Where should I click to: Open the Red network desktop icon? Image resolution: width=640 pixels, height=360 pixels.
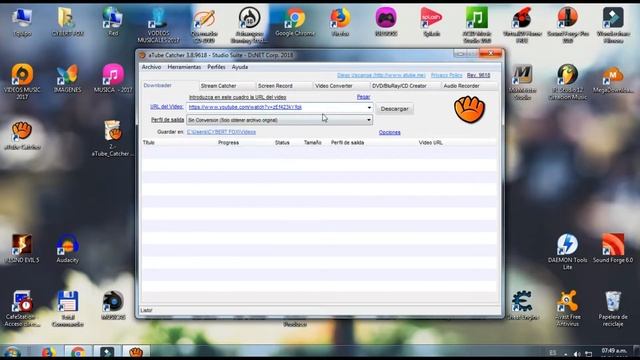(x=113, y=22)
